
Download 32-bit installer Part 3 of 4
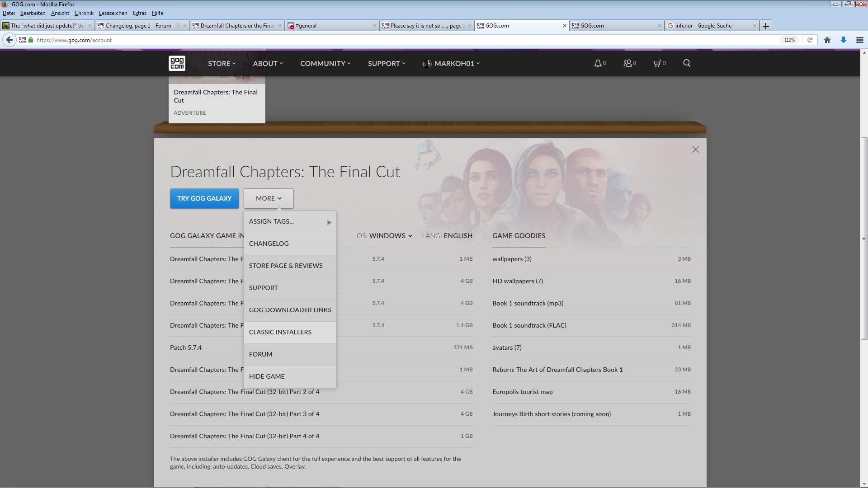tap(321, 414)
